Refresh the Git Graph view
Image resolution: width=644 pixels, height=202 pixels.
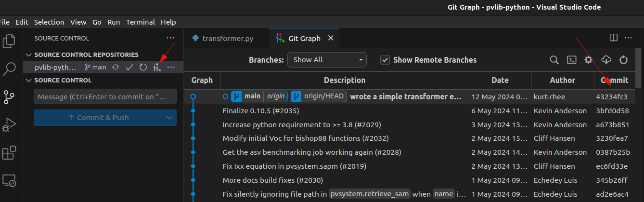[624, 60]
